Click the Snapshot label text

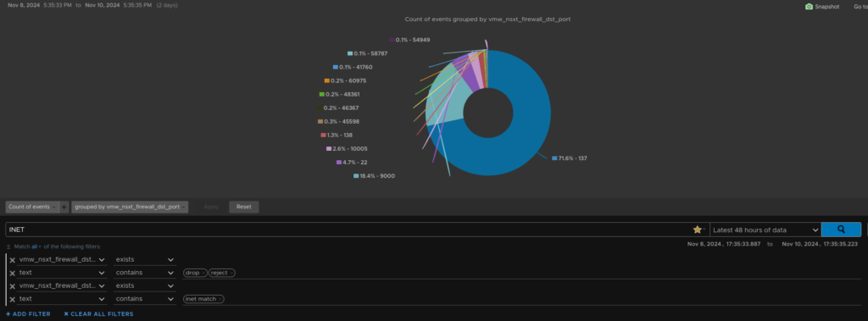pyautogui.click(x=827, y=7)
